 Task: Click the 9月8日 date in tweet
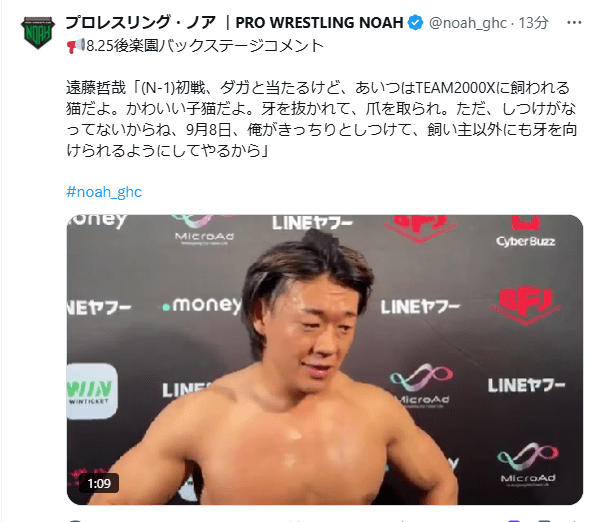pyautogui.click(x=209, y=130)
